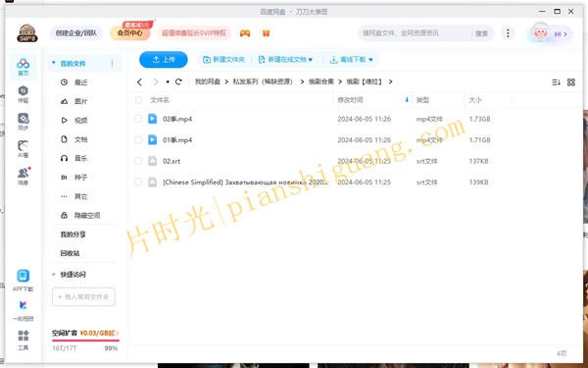Open the Tools (工具) sidebar icon
The width and height of the screenshot is (588, 368).
coord(24,341)
